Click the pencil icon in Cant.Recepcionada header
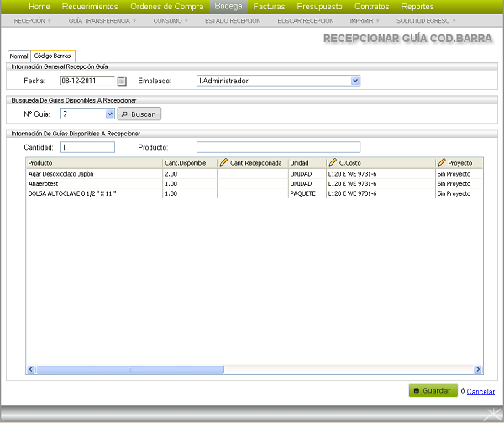504x423 pixels. pos(223,162)
